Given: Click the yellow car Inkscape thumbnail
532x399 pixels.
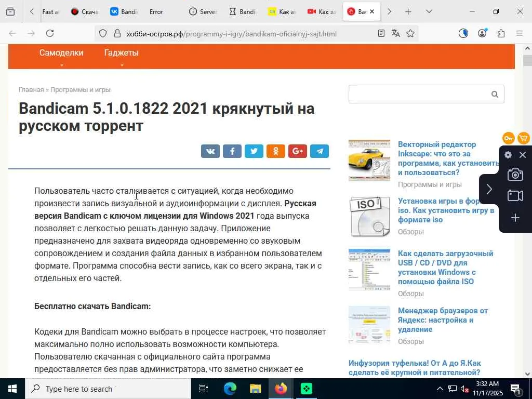Looking at the screenshot, I should click(x=369, y=160).
